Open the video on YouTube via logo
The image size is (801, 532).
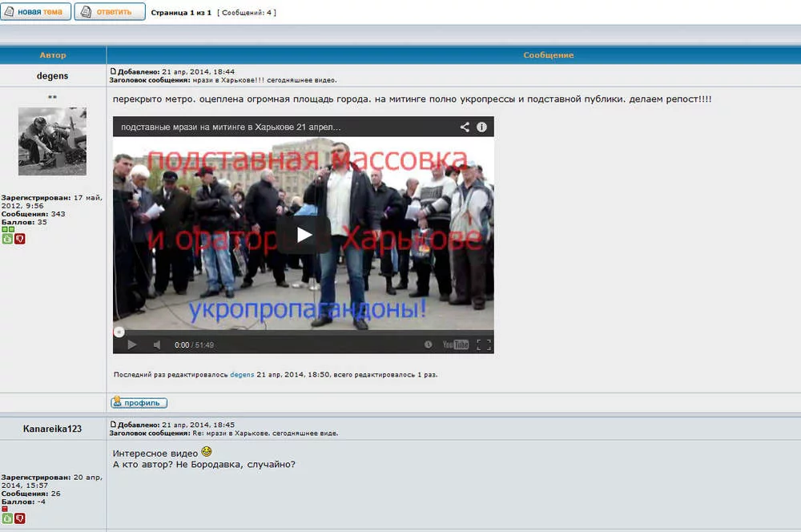[x=456, y=345]
